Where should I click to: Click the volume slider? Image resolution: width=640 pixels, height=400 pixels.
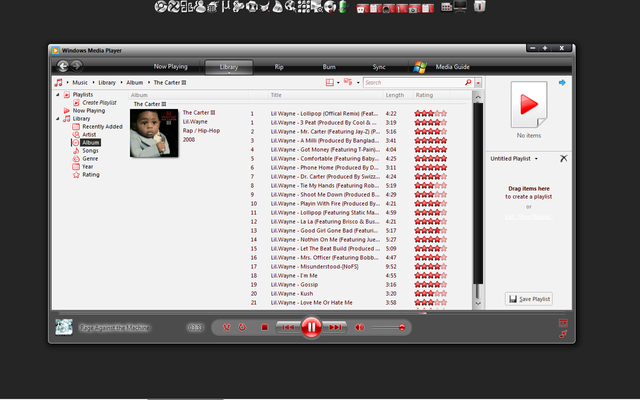coord(387,327)
